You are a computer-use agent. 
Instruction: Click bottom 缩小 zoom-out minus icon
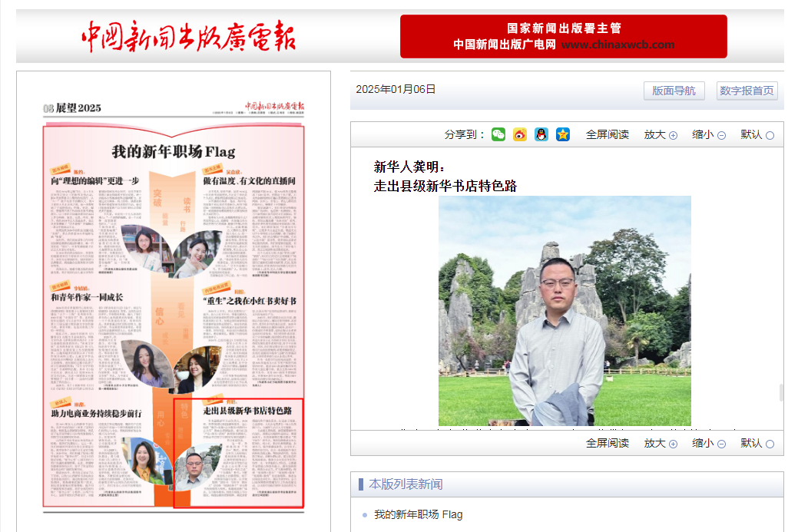coord(721,444)
